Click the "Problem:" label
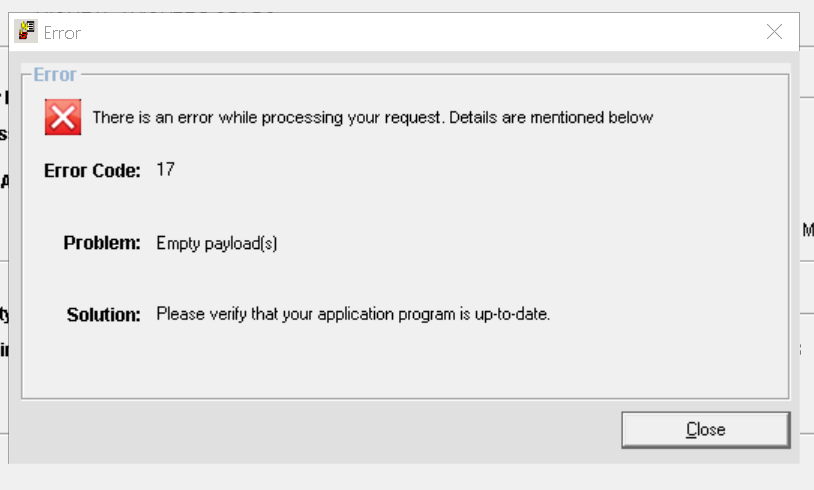The width and height of the screenshot is (814, 490). 102,243
